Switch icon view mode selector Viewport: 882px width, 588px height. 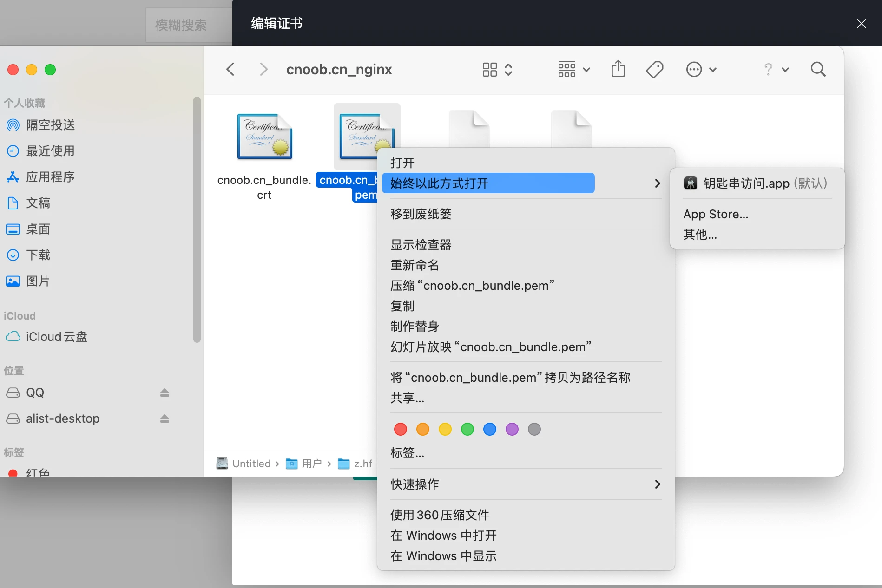(497, 70)
